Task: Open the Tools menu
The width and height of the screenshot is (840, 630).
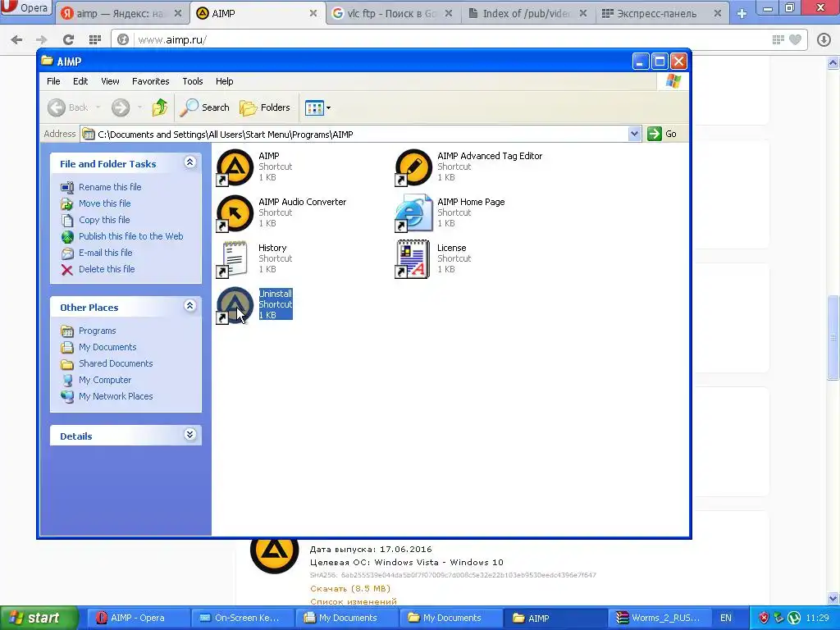Action: 192,81
